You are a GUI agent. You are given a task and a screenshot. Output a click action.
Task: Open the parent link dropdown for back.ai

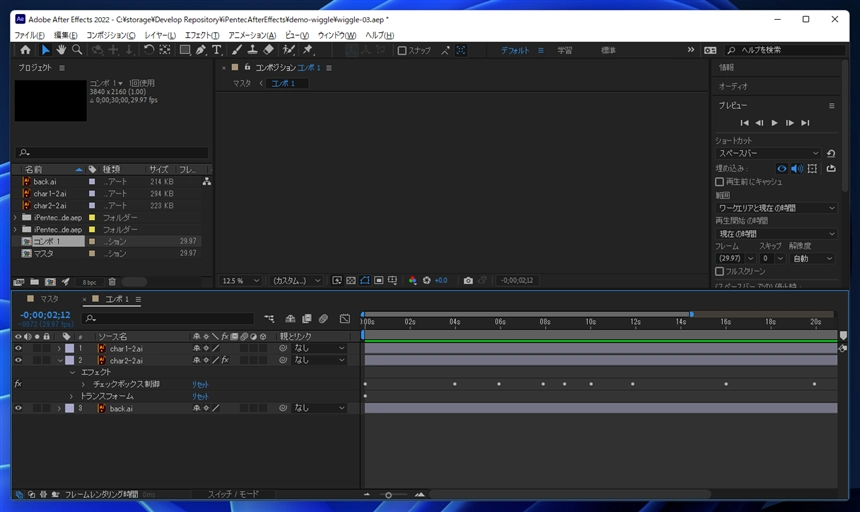point(319,408)
